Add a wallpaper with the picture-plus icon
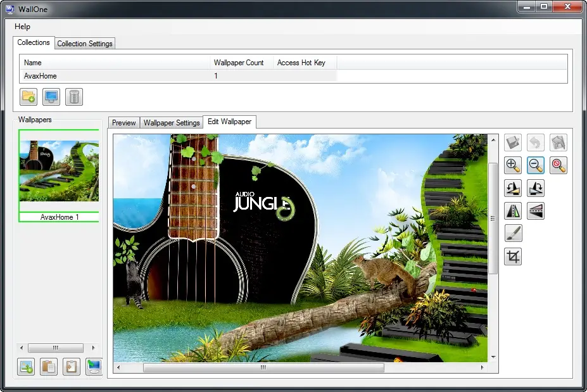The width and height of the screenshot is (587, 392). coord(26,367)
